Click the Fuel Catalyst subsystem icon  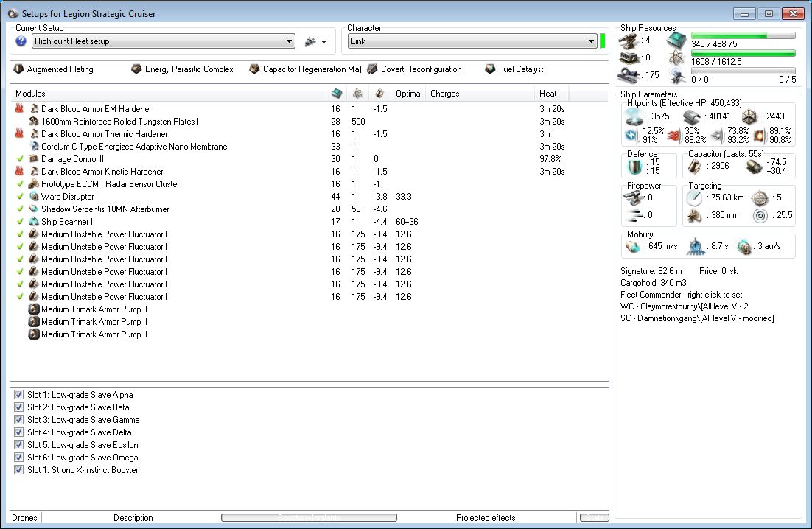pyautogui.click(x=490, y=69)
